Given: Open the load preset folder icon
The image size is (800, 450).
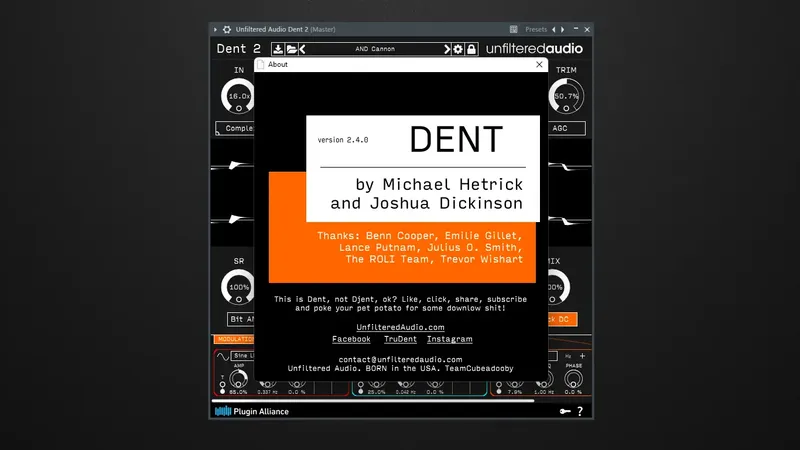Looking at the screenshot, I should (x=291, y=49).
